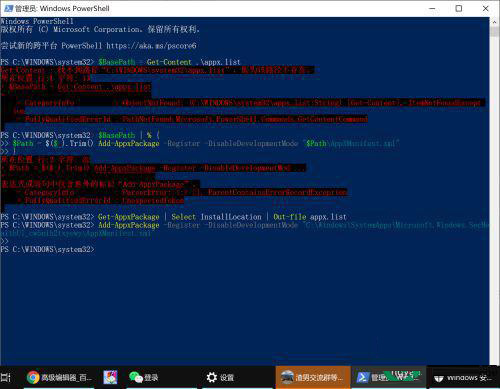Switch to the PowerShell taskbar item
Screen dimensions: 500x389
(389, 377)
